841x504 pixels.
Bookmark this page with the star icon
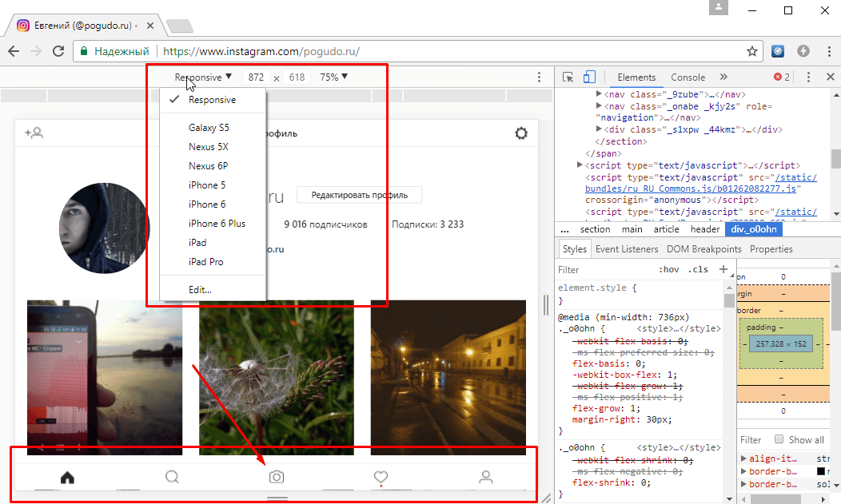coord(752,51)
